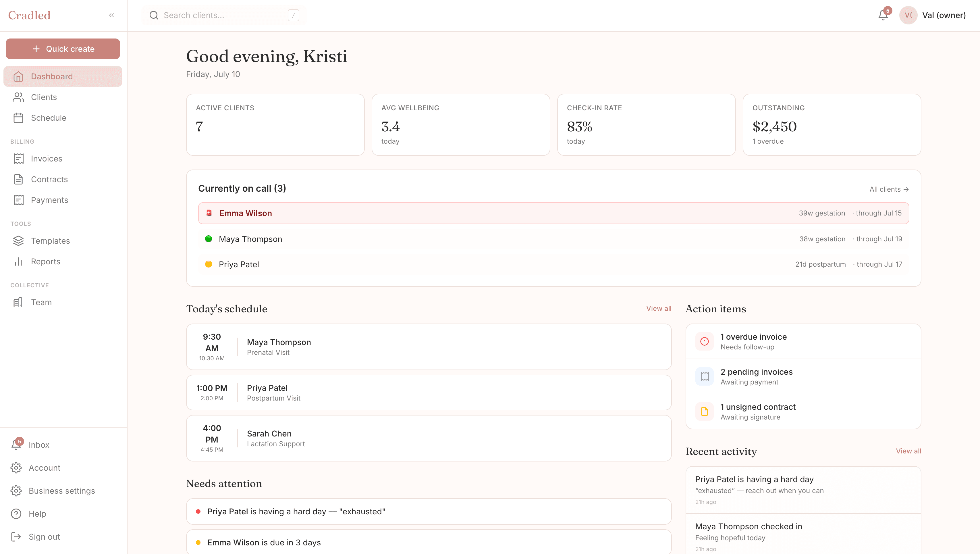The image size is (980, 554).
Task: Select Payments in the sidebar
Action: [x=63, y=200]
